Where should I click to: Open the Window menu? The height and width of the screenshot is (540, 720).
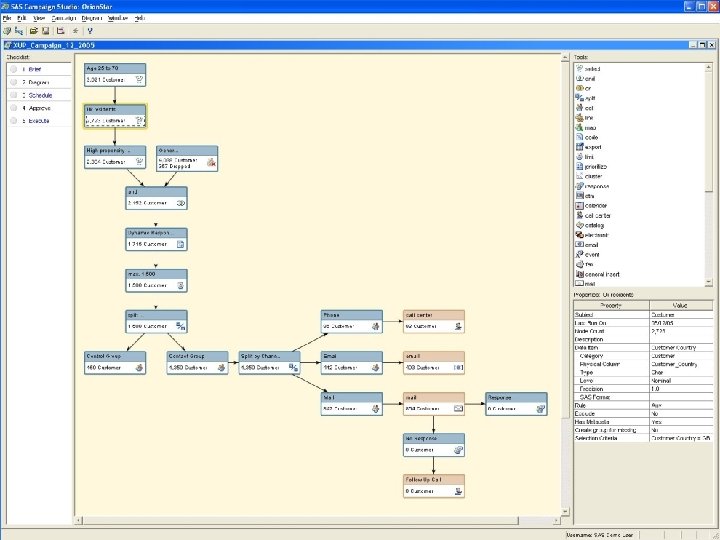(118, 18)
